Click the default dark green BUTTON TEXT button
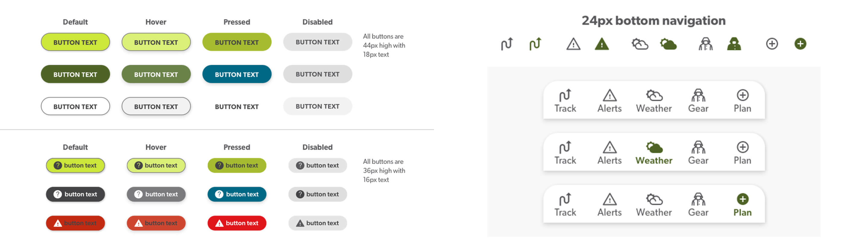Screen dimensions: 868x244 click(x=75, y=74)
